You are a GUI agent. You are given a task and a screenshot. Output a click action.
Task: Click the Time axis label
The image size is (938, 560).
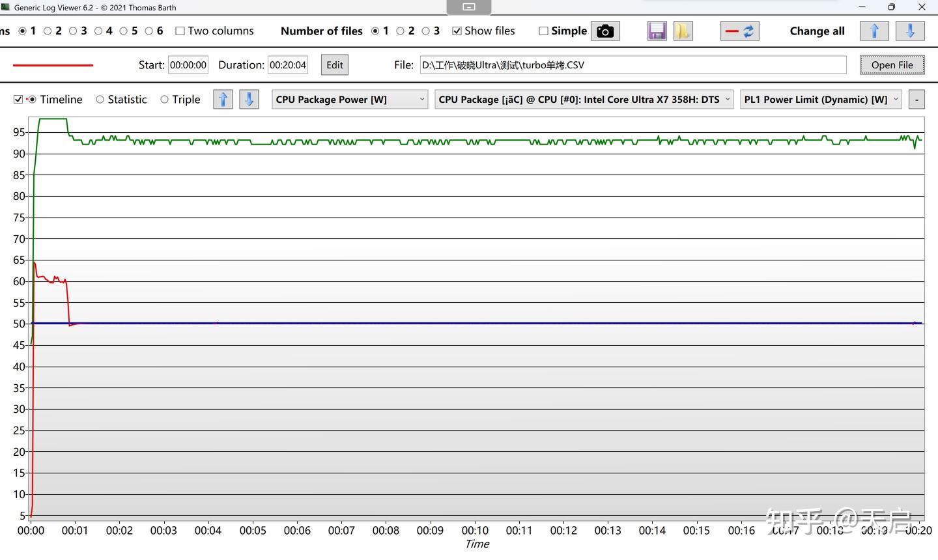click(477, 544)
